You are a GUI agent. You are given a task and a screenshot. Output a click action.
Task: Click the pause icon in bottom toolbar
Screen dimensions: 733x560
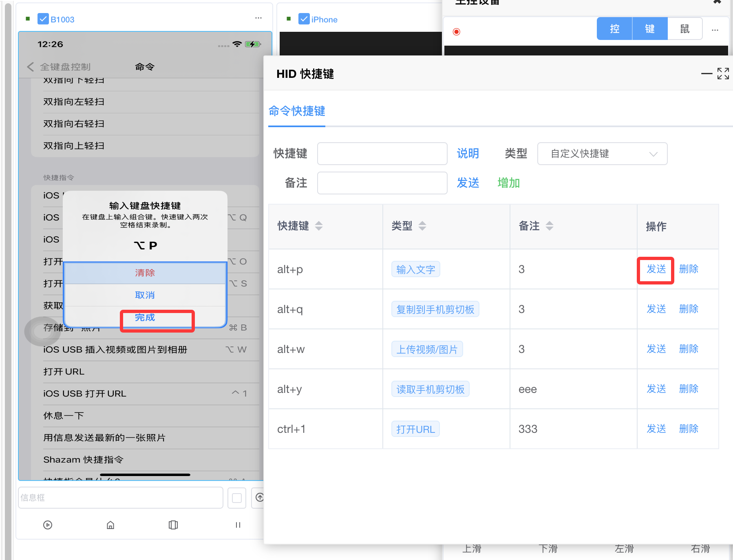tap(238, 525)
